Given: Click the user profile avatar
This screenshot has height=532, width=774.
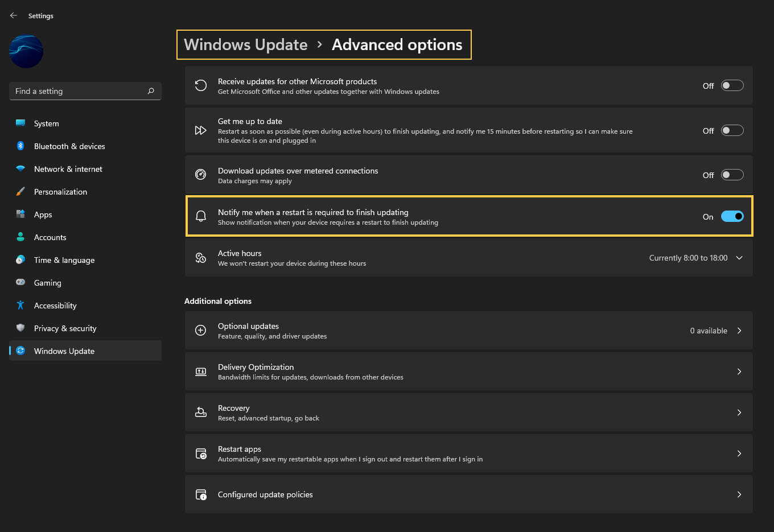Looking at the screenshot, I should tap(26, 52).
